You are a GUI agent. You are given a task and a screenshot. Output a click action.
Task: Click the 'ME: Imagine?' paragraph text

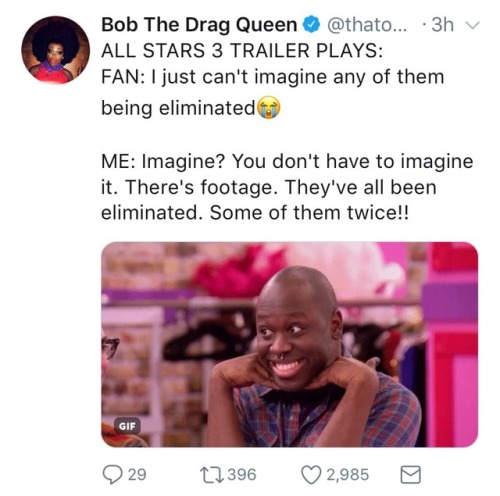287,187
